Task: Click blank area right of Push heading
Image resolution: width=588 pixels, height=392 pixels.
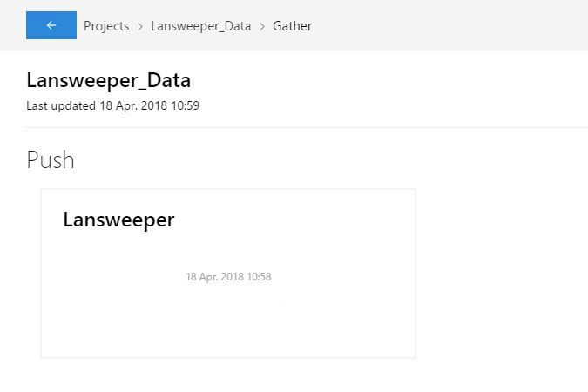Action: [305, 160]
